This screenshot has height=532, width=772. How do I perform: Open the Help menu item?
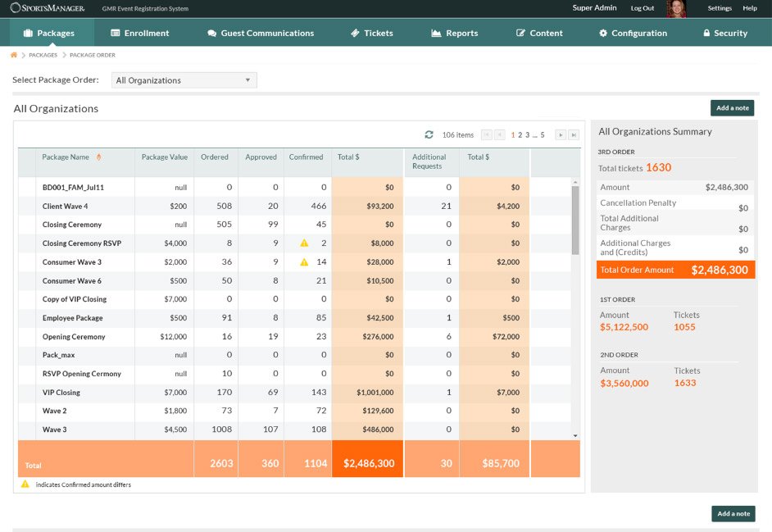(750, 7)
